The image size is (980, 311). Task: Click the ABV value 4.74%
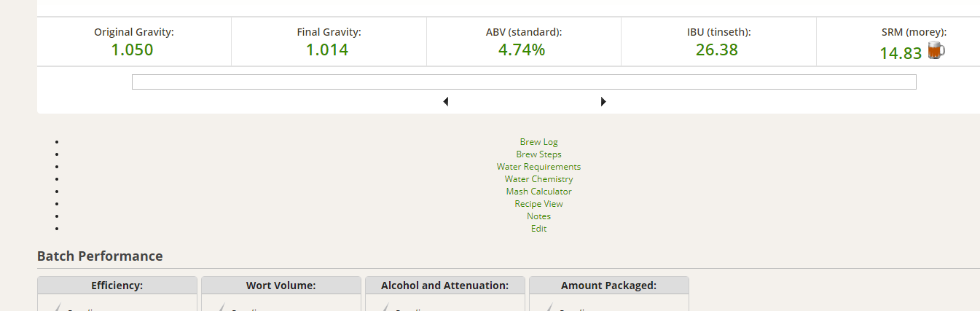(522, 50)
